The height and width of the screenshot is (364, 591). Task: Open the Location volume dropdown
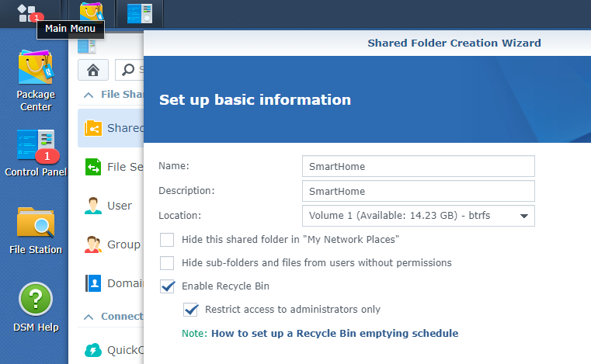pos(419,216)
